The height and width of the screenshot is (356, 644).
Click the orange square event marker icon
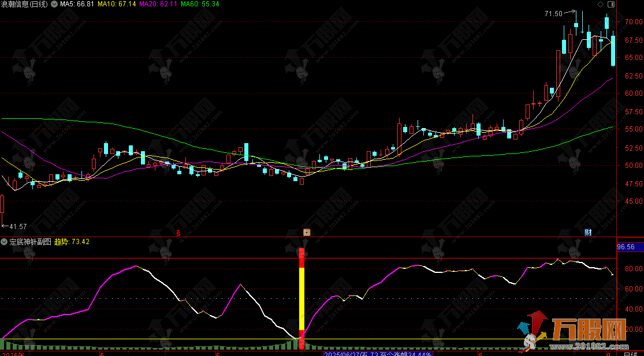[x=307, y=233]
